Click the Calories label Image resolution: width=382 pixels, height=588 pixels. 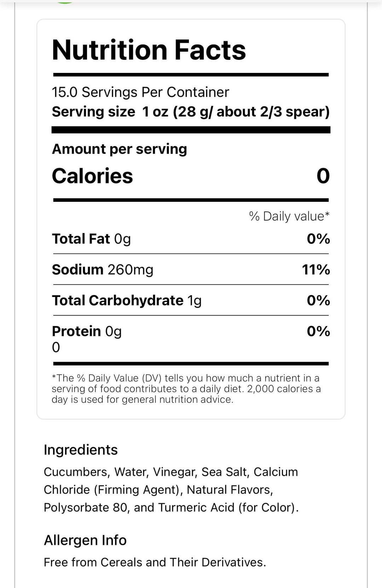[92, 176]
